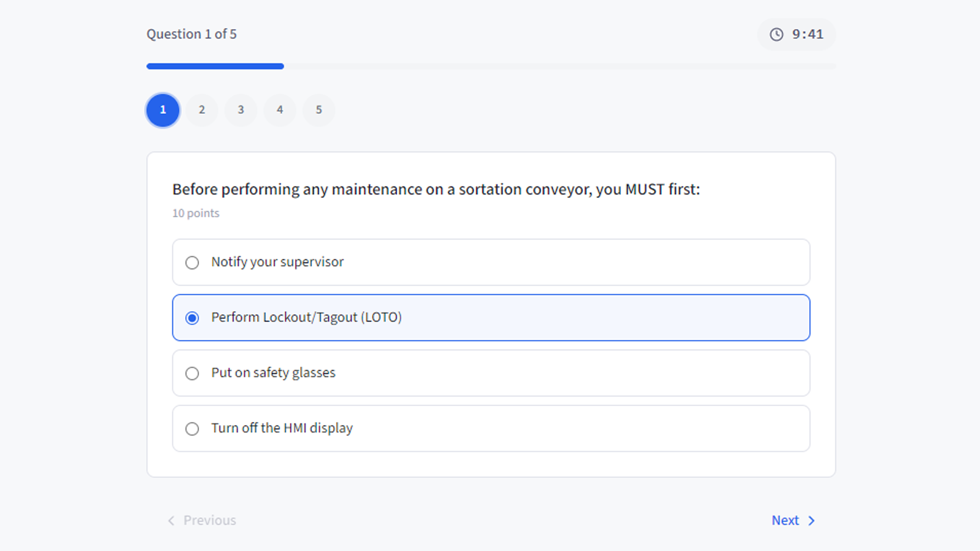The width and height of the screenshot is (980, 551).
Task: Select the 'Perform Lockout/Tagout (LOTO)' radio button
Action: point(192,318)
